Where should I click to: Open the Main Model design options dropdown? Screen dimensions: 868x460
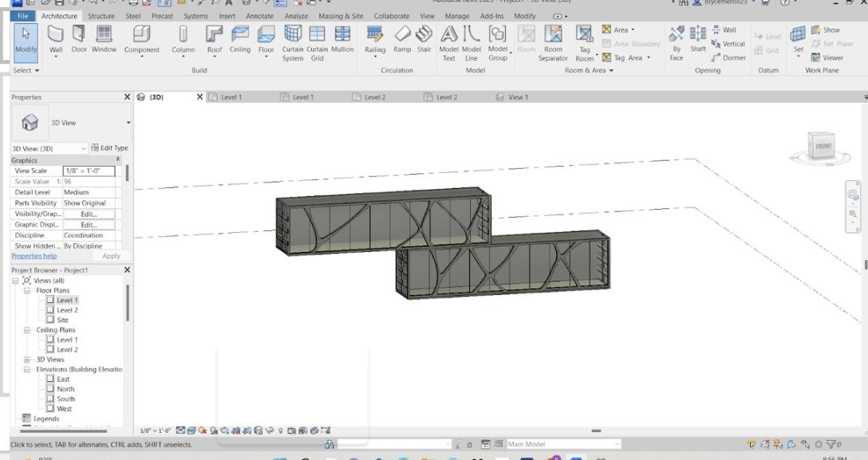617,444
